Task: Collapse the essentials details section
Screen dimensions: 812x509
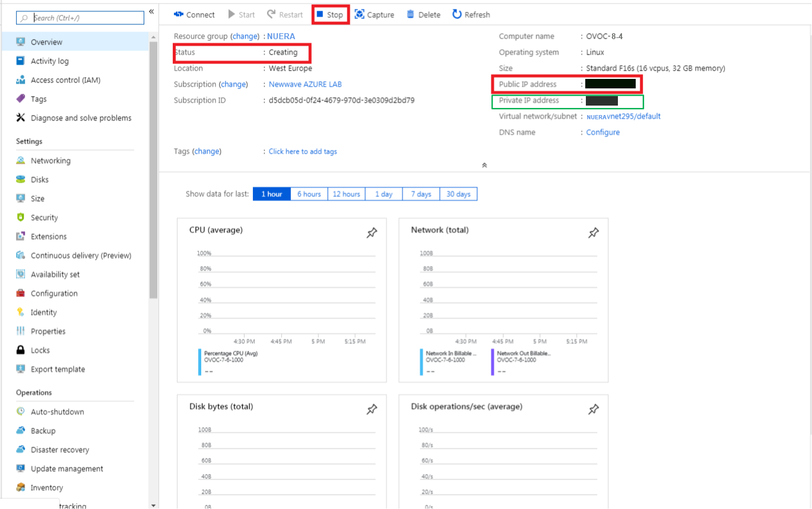Action: tap(484, 166)
